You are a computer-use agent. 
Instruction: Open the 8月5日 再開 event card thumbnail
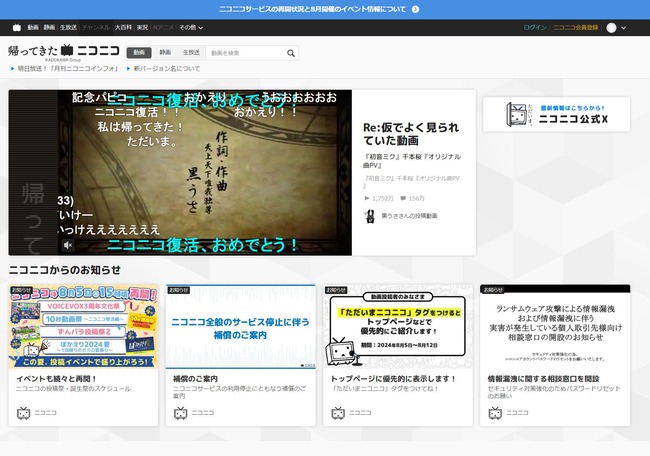tap(83, 327)
